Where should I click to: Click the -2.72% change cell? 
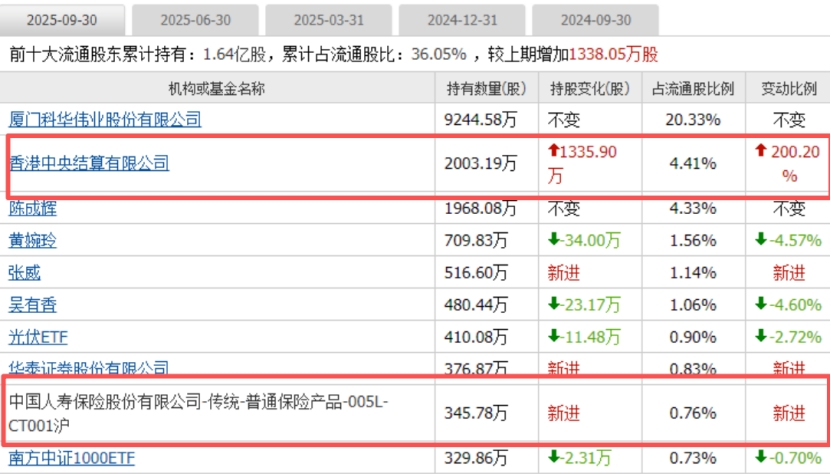788,337
